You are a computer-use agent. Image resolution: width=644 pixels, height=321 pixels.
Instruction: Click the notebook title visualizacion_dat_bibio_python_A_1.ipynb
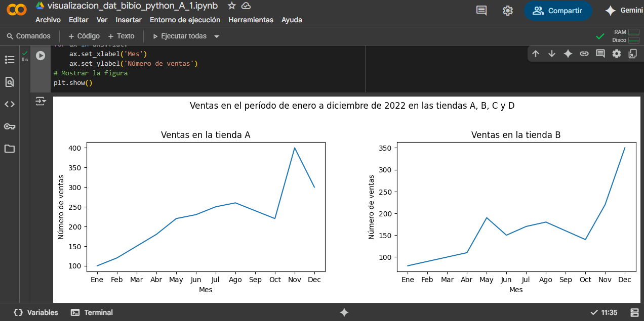133,6
